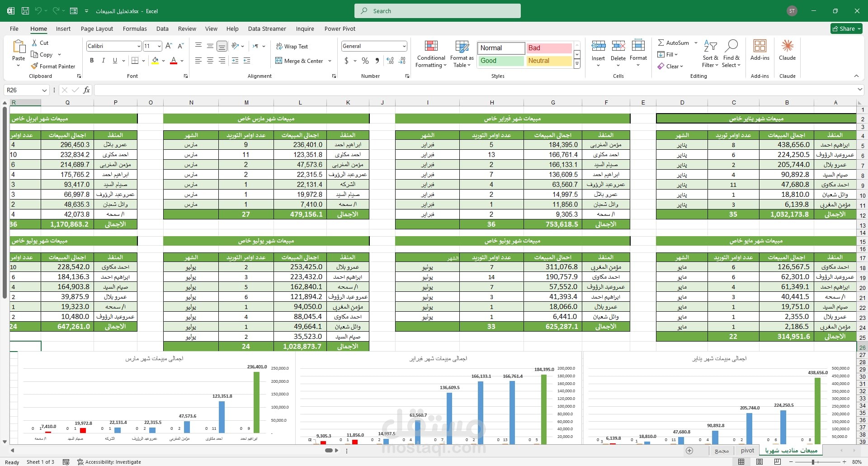This screenshot has width=868, height=466.
Task: Click the Search box in title bar
Action: pyautogui.click(x=438, y=11)
